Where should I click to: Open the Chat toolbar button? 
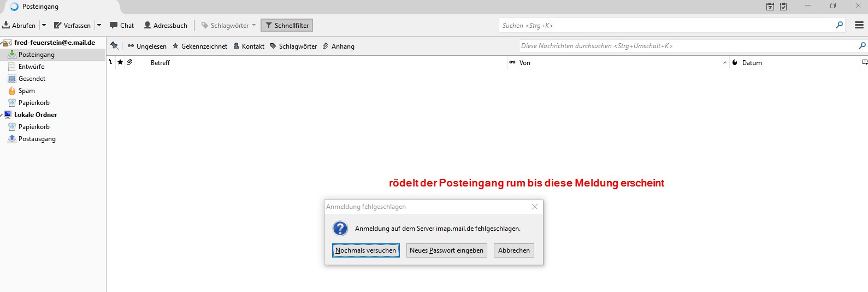121,25
